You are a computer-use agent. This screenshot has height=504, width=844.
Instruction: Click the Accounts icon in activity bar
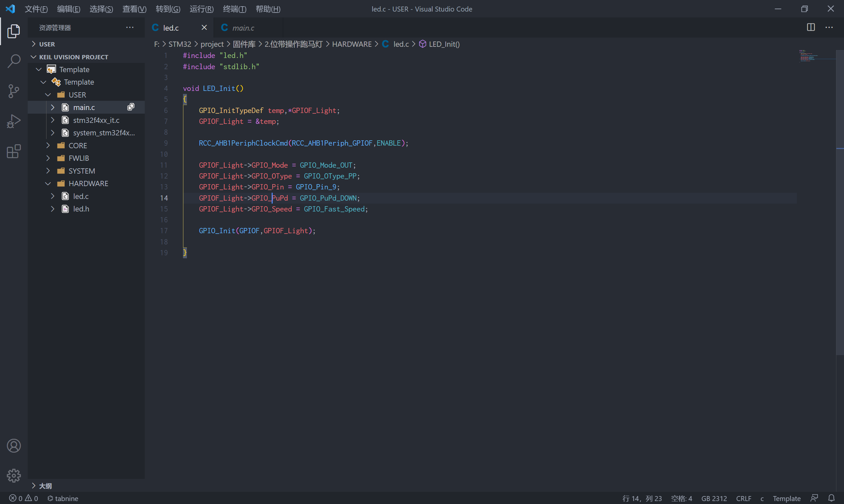tap(14, 446)
